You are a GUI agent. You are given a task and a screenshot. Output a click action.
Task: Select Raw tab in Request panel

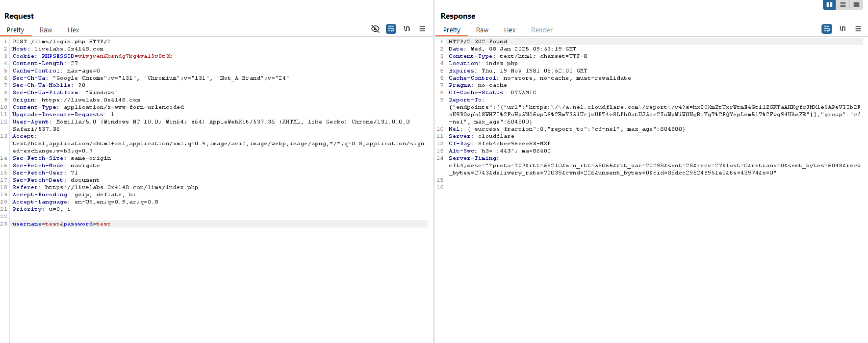(x=45, y=30)
